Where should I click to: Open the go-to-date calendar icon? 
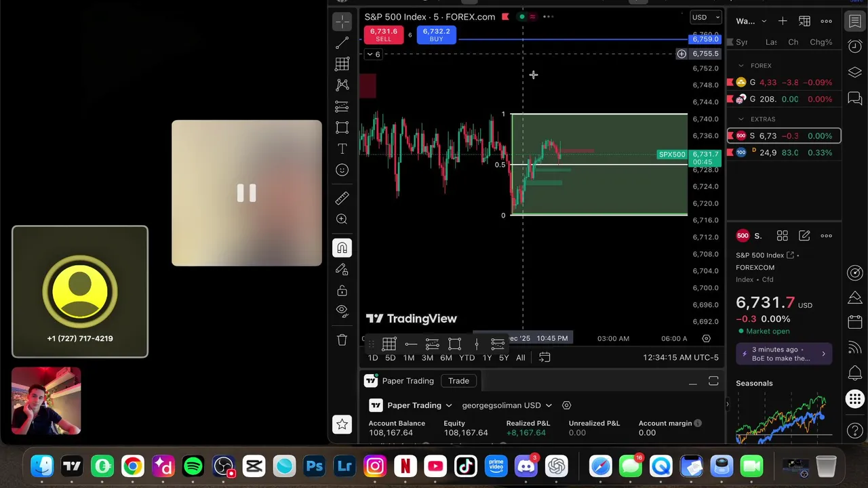(x=545, y=357)
